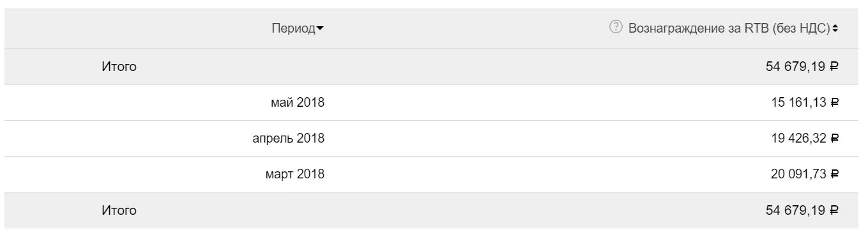Screen dimensions: 868x234
Task: Click top total 54 679,19 ₽
Action: [x=802, y=66]
